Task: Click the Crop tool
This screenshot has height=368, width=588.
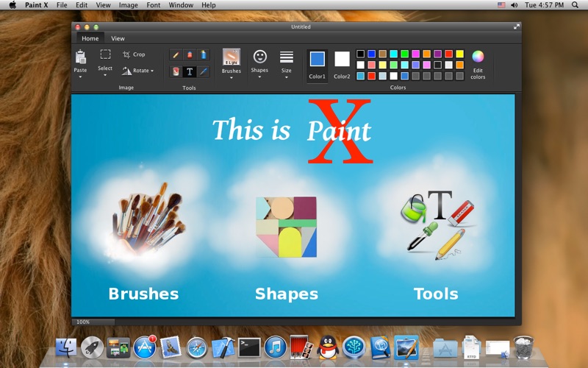Action: pos(134,54)
